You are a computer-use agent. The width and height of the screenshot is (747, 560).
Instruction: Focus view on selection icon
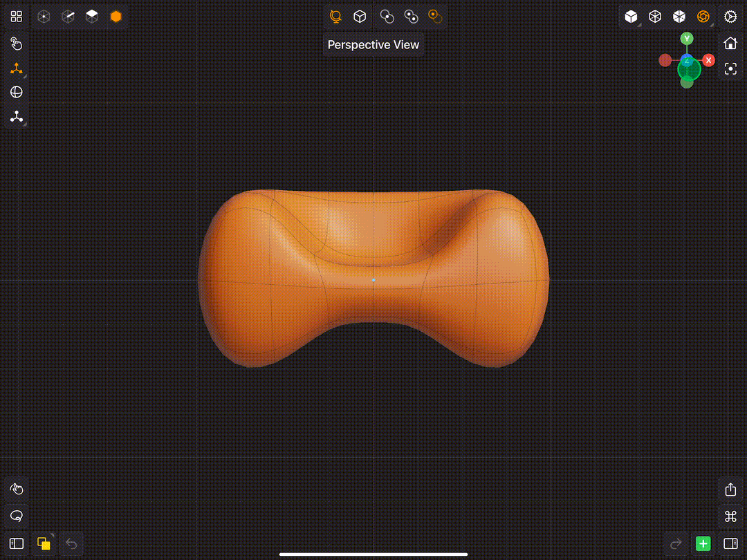click(x=730, y=68)
